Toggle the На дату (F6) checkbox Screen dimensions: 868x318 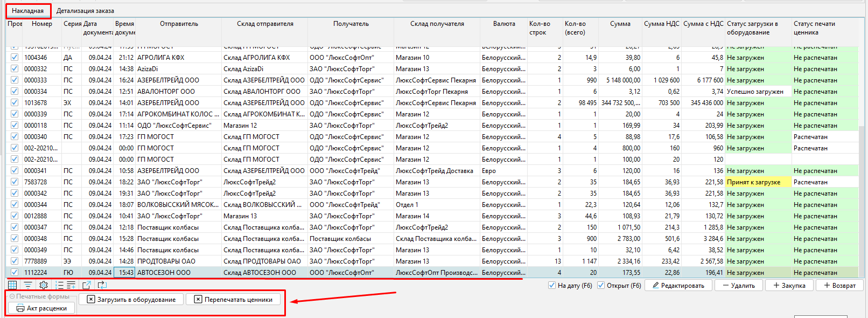[552, 286]
